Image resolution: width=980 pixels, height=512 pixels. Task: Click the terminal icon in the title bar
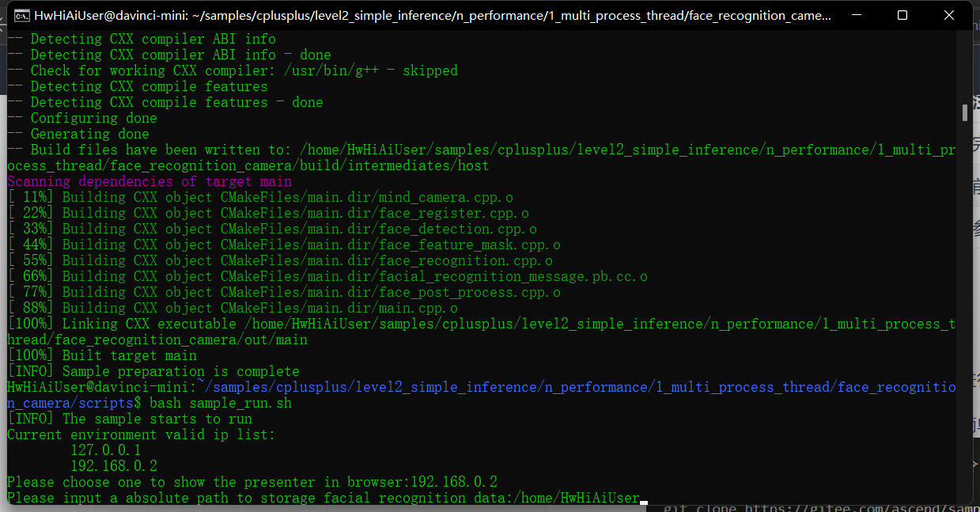(21, 15)
